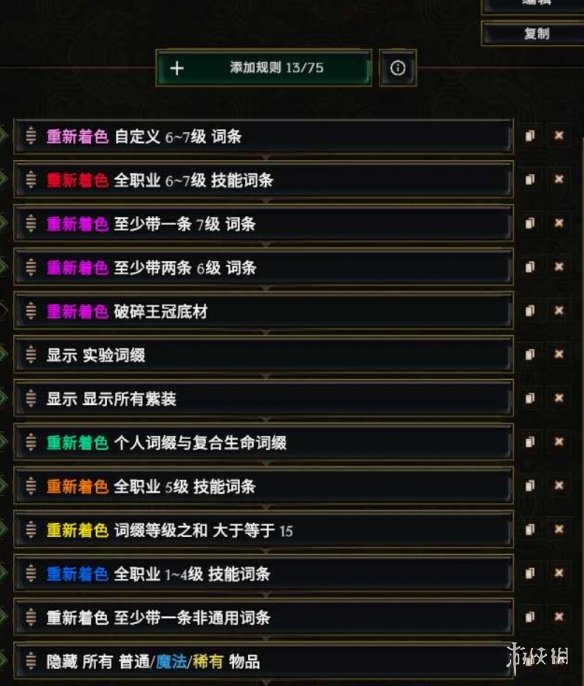Delete the 全职业 6~7级 技能词条 rule
The width and height of the screenshot is (584, 686).
[559, 179]
